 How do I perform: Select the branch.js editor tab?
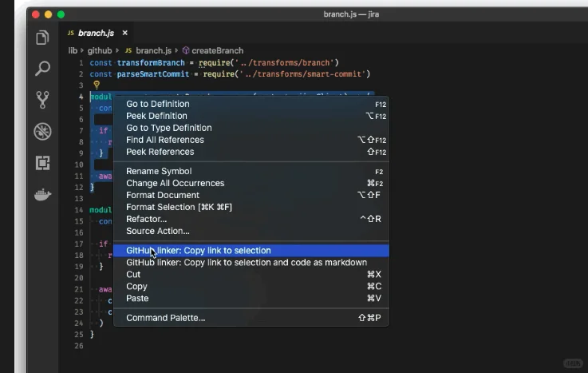click(96, 33)
